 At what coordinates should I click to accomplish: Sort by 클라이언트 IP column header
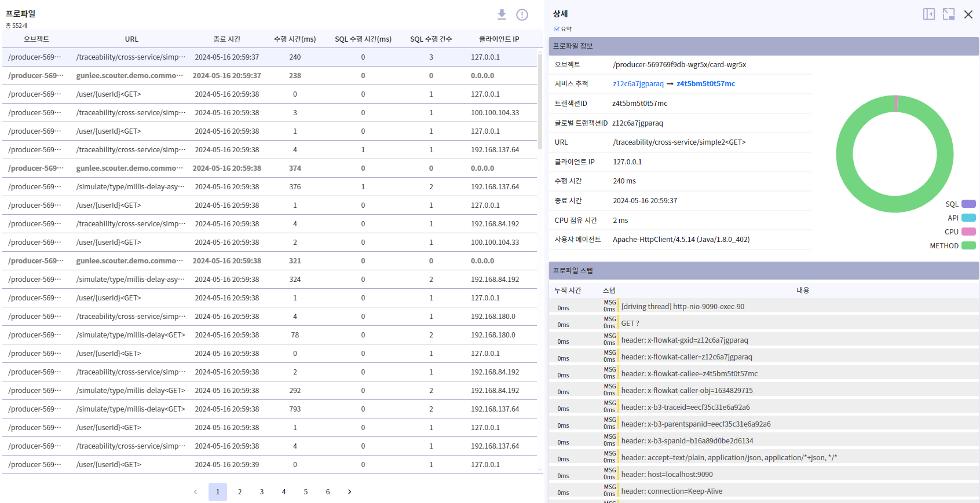click(499, 39)
